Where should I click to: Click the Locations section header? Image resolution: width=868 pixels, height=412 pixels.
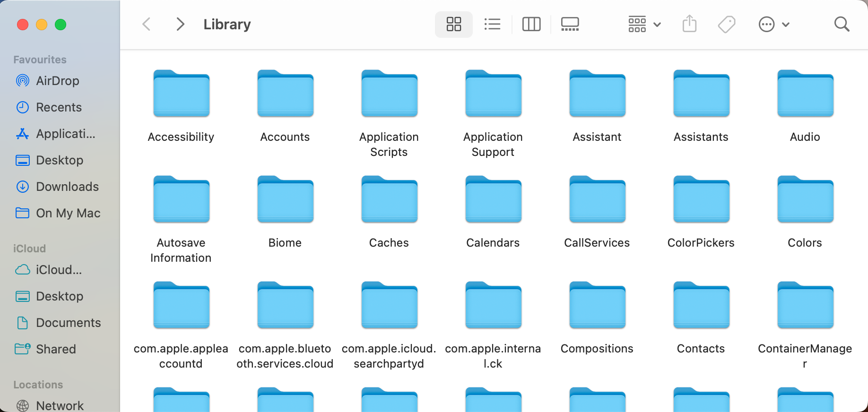pos(38,385)
